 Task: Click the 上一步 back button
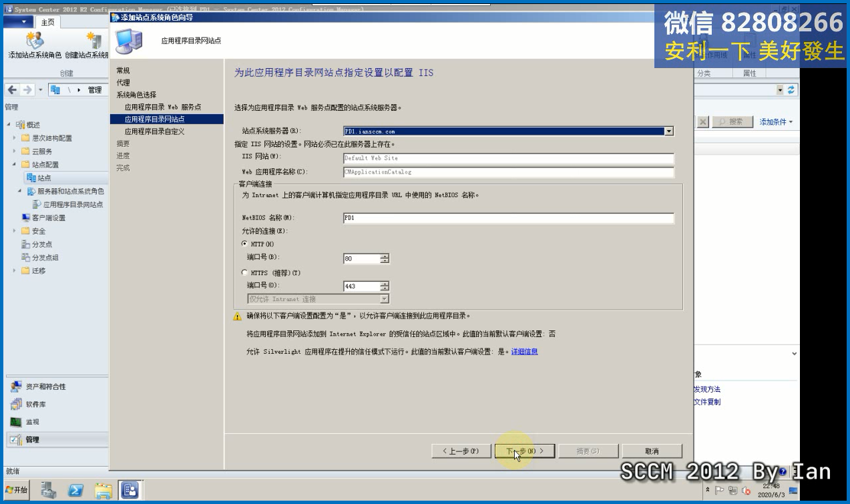pyautogui.click(x=461, y=451)
